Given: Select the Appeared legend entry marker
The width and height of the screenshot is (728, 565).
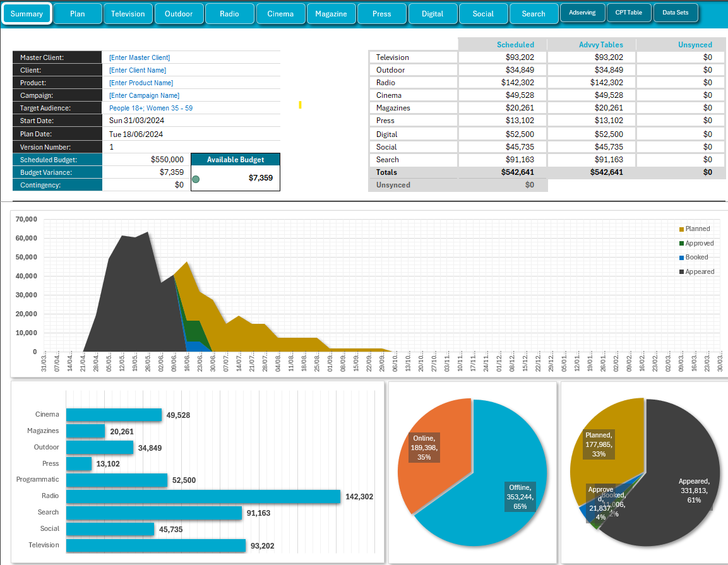Looking at the screenshot, I should click(682, 272).
